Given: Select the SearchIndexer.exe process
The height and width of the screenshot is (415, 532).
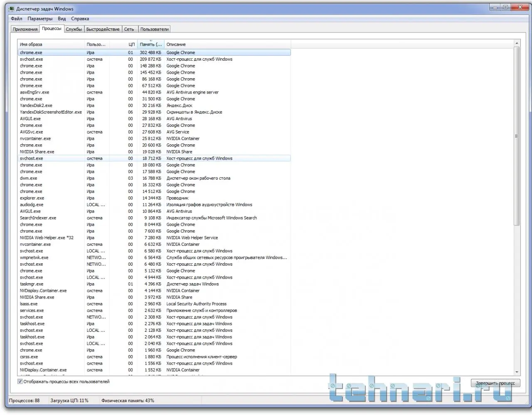Looking at the screenshot, I should [x=154, y=218].
